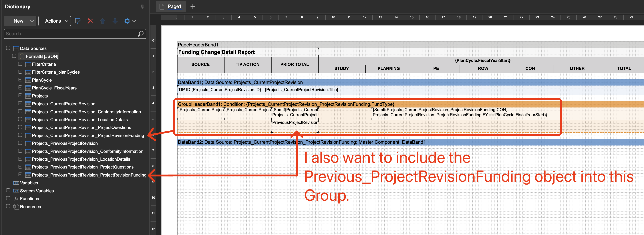This screenshot has width=644, height=235.
Task: Select FormatB database cylinder icon
Action: (x=22, y=56)
